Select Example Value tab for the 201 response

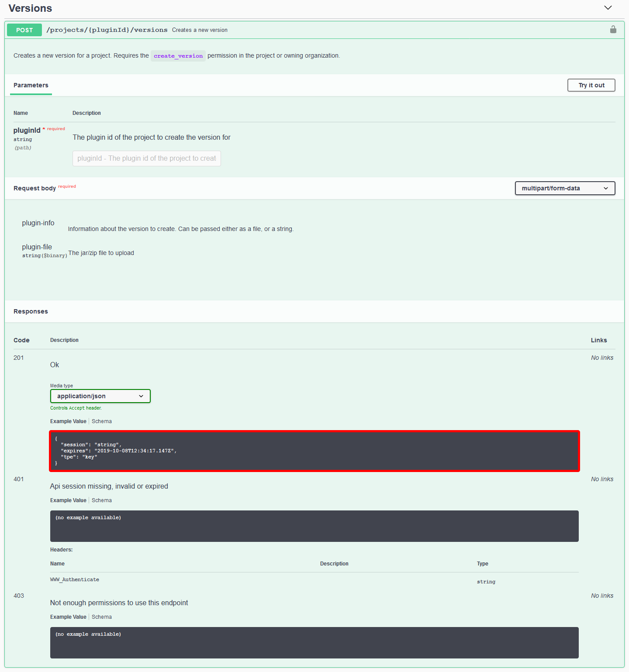(68, 421)
